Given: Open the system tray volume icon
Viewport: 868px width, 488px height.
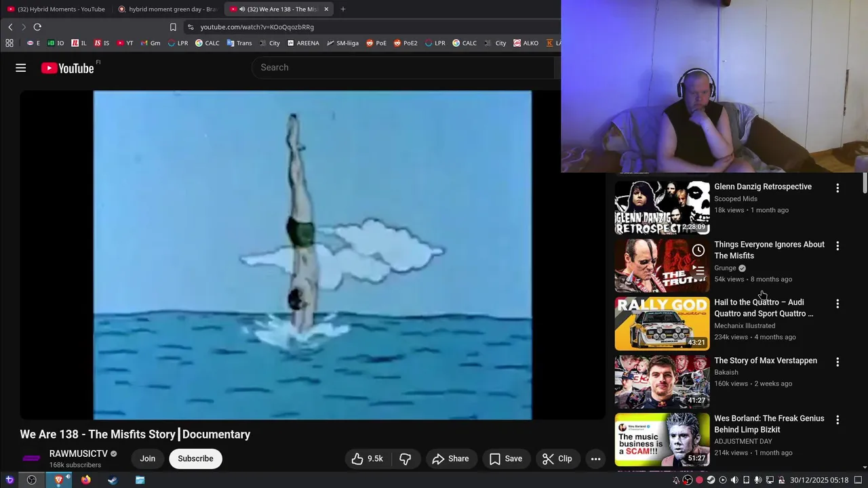Looking at the screenshot, I should coord(734,480).
